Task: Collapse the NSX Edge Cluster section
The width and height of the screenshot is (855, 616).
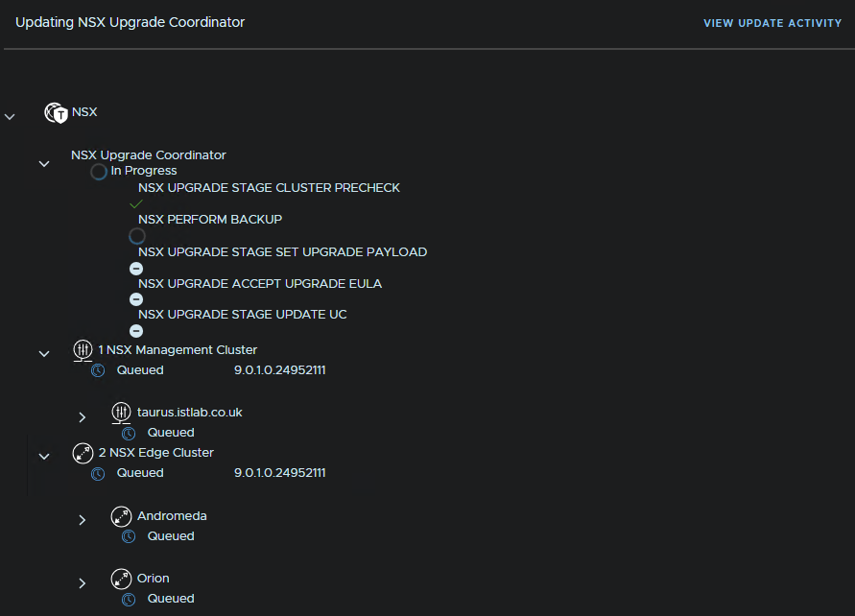Action: pos(44,457)
